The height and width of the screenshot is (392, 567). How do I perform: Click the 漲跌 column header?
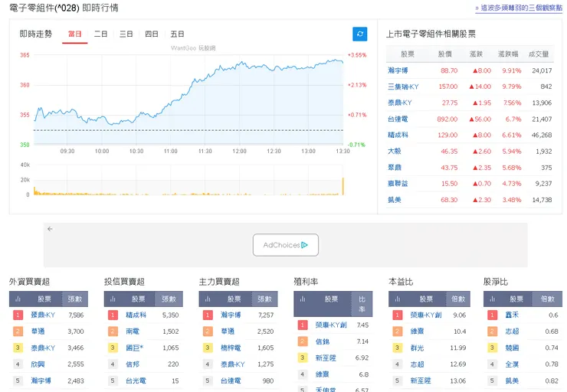point(476,54)
